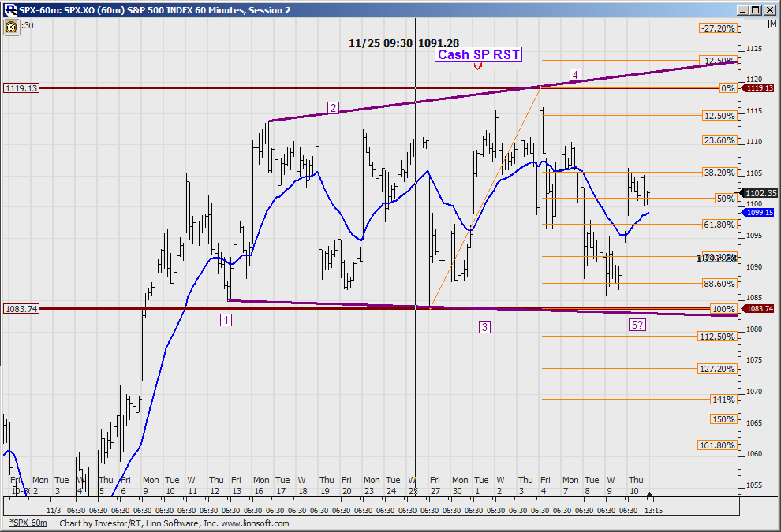Viewport: 781px width, 532px height.
Task: Select the wave label 5? box
Action: tap(638, 325)
